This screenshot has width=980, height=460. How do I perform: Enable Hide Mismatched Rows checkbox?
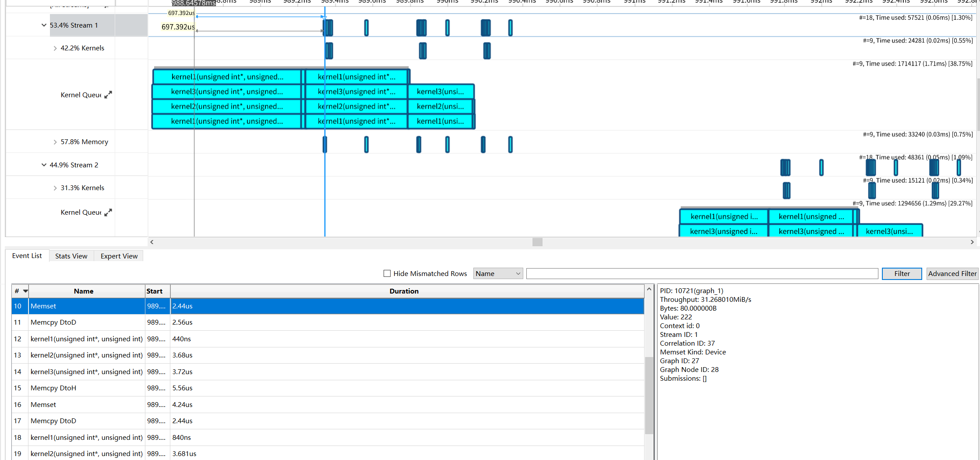tap(387, 273)
